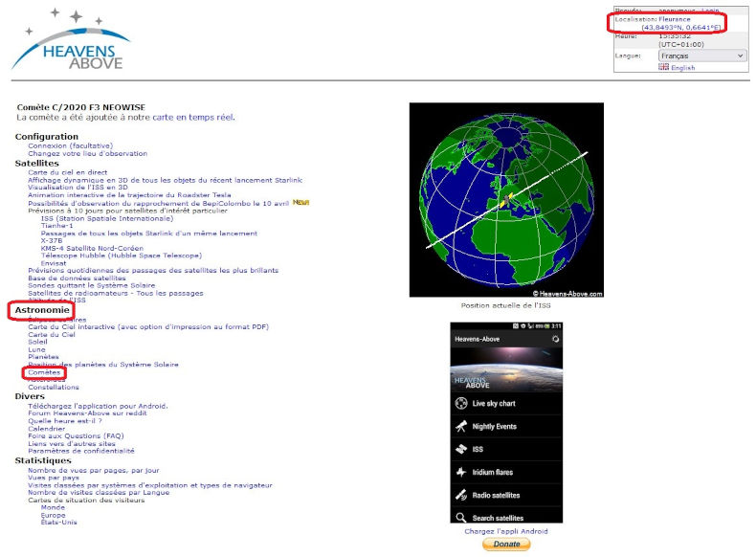Screen dimensions: 756x557
Task: Open 'Base de données satellites'
Action: (77, 278)
